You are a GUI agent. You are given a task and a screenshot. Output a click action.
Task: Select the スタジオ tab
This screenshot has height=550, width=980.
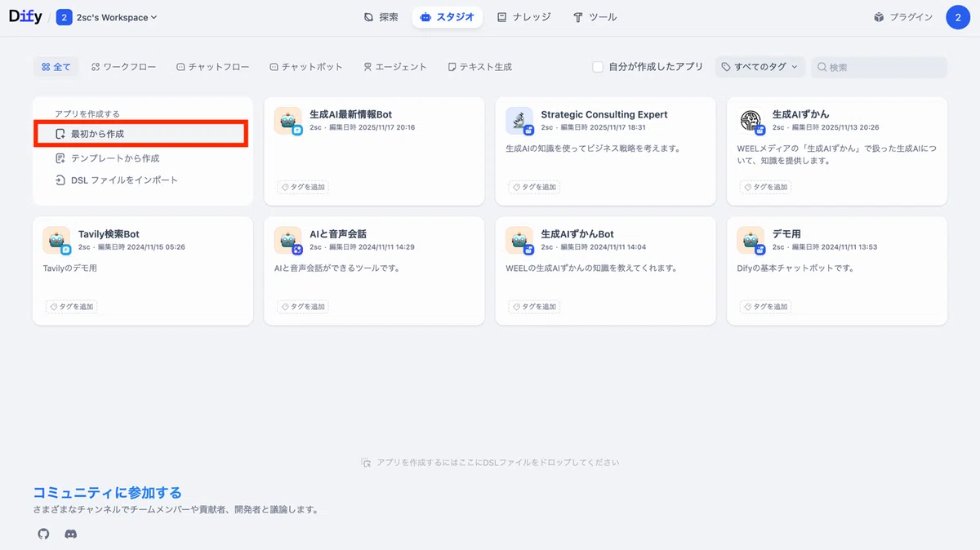tap(447, 17)
